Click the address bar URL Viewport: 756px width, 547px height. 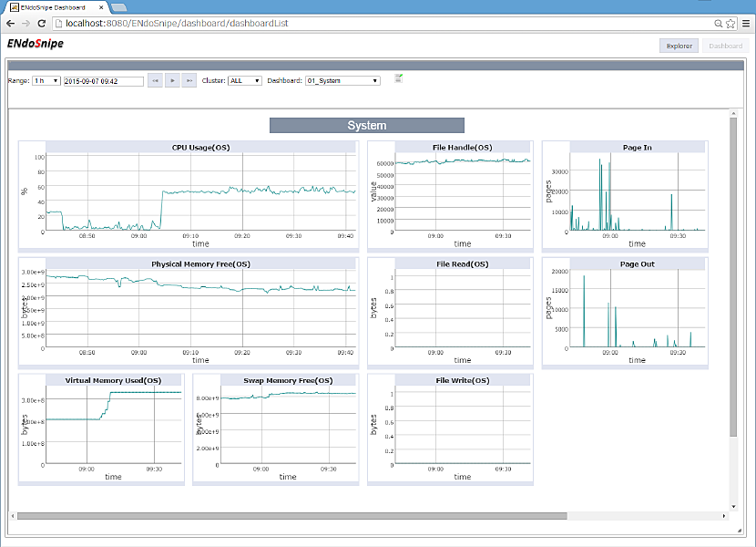click(177, 23)
